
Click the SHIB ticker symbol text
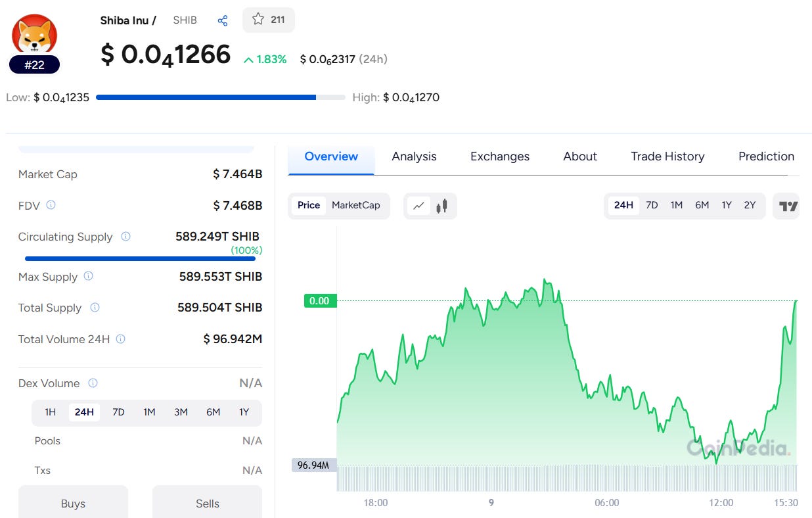[x=185, y=20]
